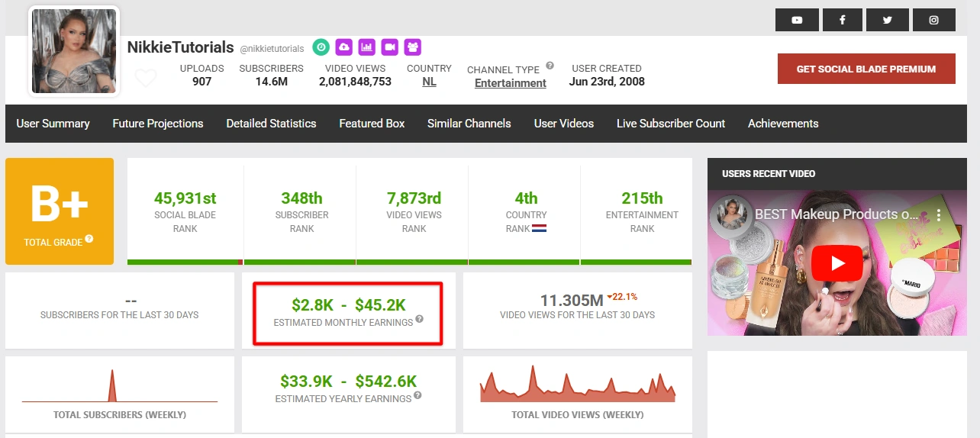
Task: Click the NikkieTutorials profile picture
Action: coord(74,51)
